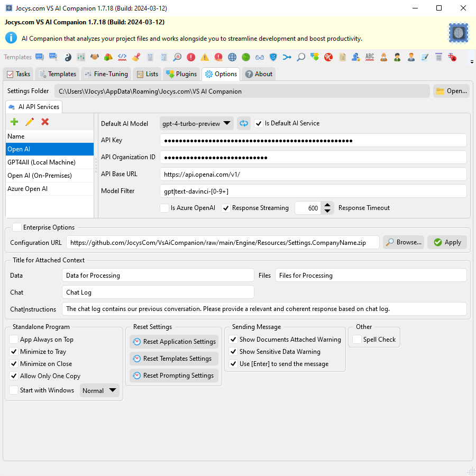Click the paintbrush template icon in toolbar
The width and height of the screenshot is (476, 476).
136,57
